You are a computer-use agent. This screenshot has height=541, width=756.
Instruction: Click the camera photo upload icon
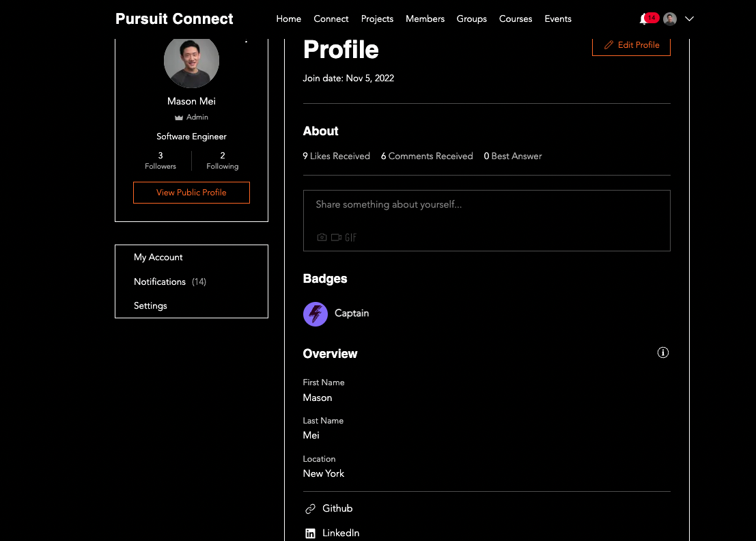pyautogui.click(x=322, y=237)
